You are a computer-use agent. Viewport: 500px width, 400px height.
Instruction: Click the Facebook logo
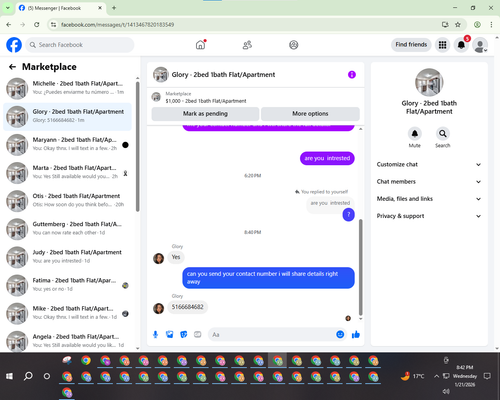click(14, 45)
